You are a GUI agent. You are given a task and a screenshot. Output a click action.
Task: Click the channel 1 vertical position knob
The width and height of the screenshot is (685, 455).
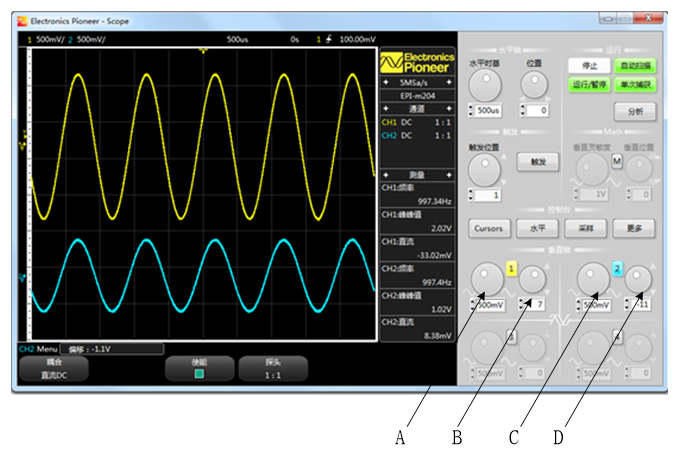click(532, 278)
